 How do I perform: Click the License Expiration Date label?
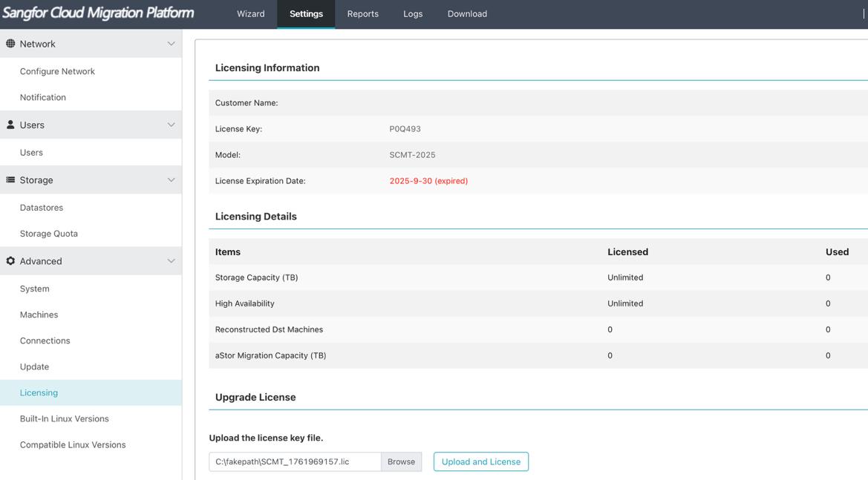tap(260, 181)
